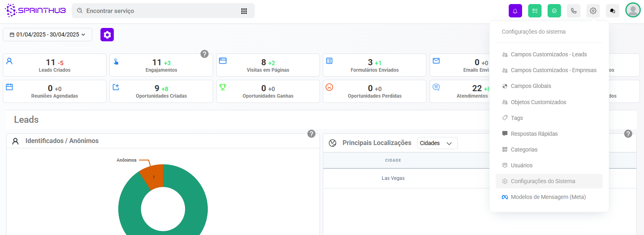The image size is (644, 235).
Task: Open the apps grid icon in search bar
Action: [x=244, y=11]
